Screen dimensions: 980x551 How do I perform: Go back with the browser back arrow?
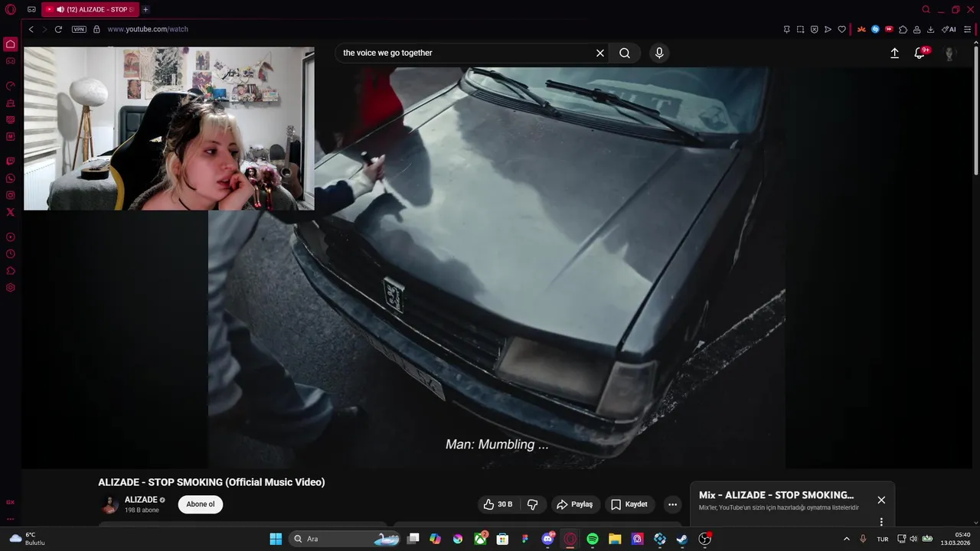coord(31,29)
